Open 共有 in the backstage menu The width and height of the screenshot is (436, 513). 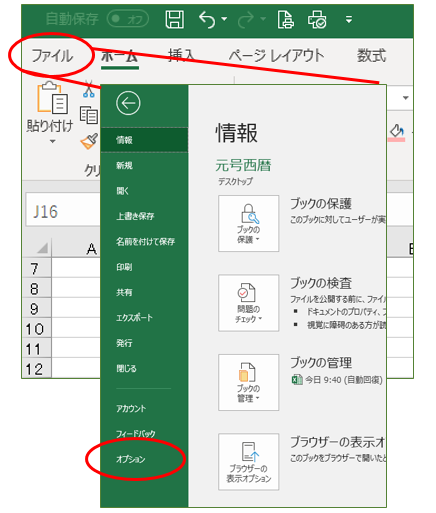click(x=144, y=292)
